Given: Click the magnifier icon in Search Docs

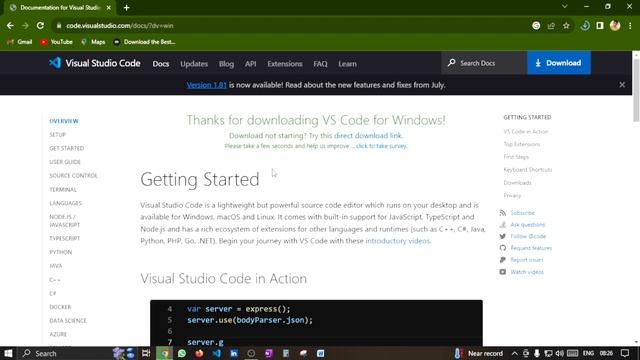Looking at the screenshot, I should (x=451, y=63).
